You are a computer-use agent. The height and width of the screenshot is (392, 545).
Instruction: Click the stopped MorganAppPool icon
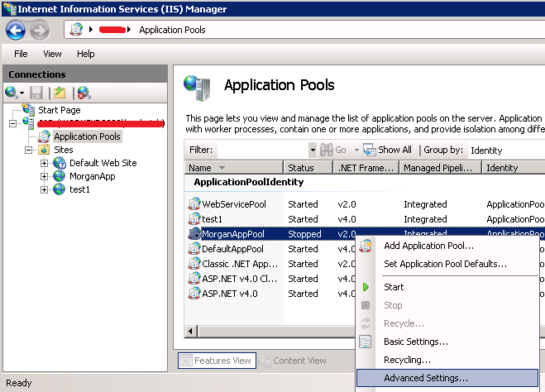(x=194, y=234)
